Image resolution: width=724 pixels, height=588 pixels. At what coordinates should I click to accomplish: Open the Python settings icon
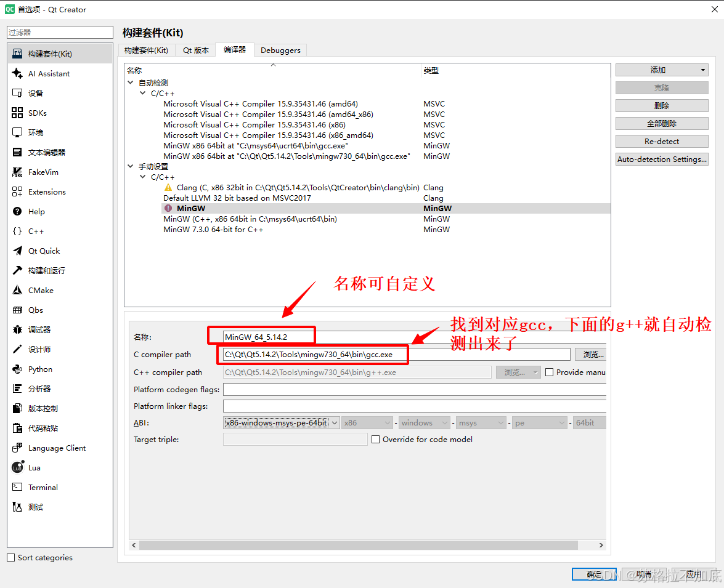[17, 369]
